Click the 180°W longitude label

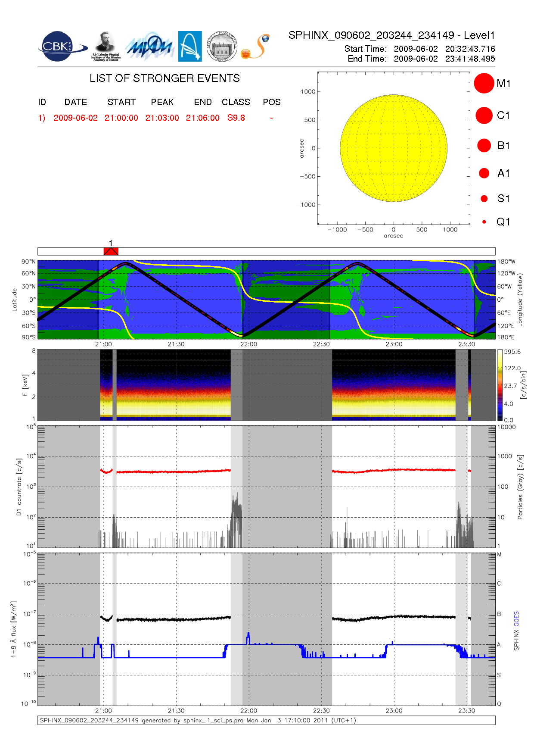(506, 262)
